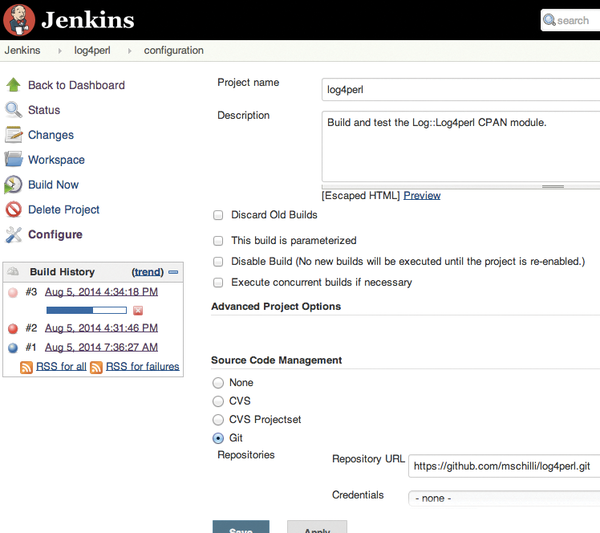This screenshot has width=600, height=533.
Task: Click the Workspace folder icon
Action: point(13,159)
